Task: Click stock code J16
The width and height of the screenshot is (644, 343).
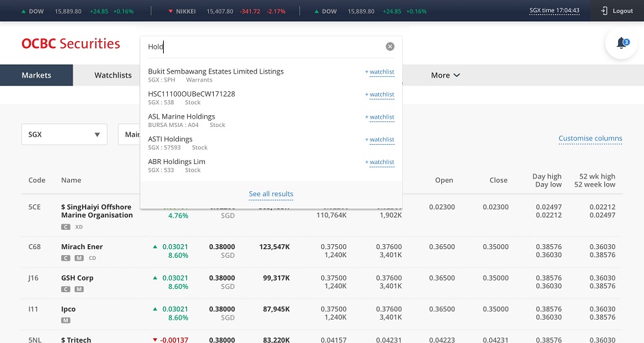Action: point(34,278)
